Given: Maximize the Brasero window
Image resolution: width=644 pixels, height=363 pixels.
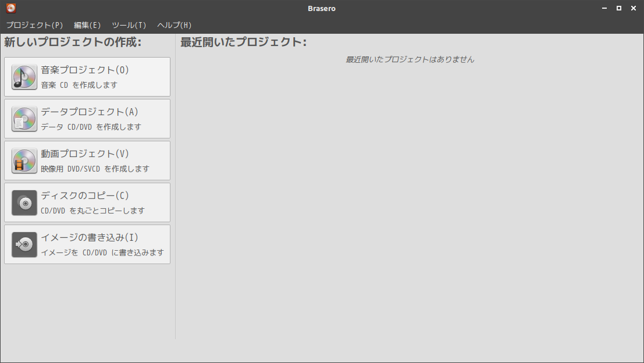Looking at the screenshot, I should pyautogui.click(x=619, y=8).
